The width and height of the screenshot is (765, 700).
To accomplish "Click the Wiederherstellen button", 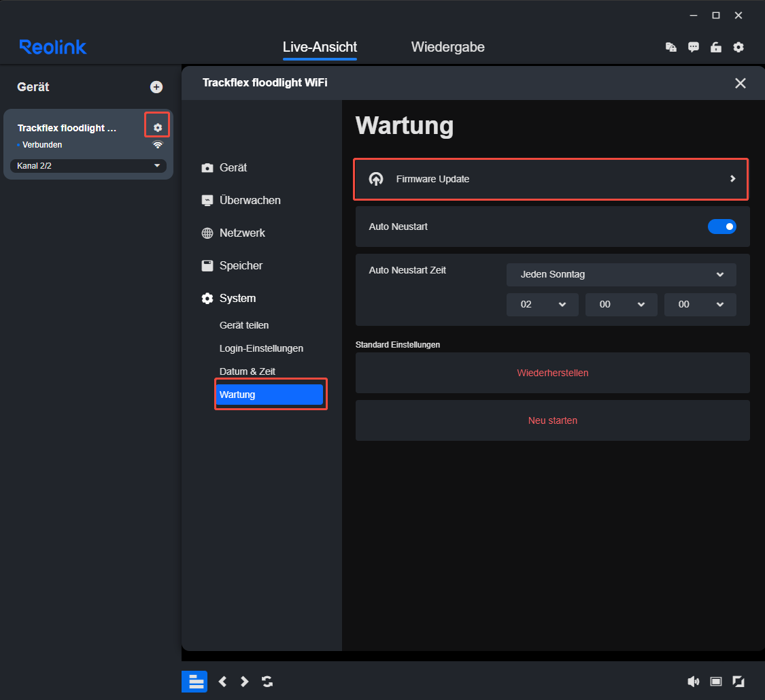I will 552,373.
